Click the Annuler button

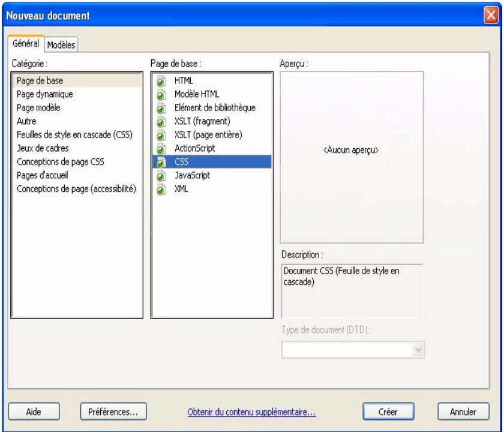tap(463, 412)
